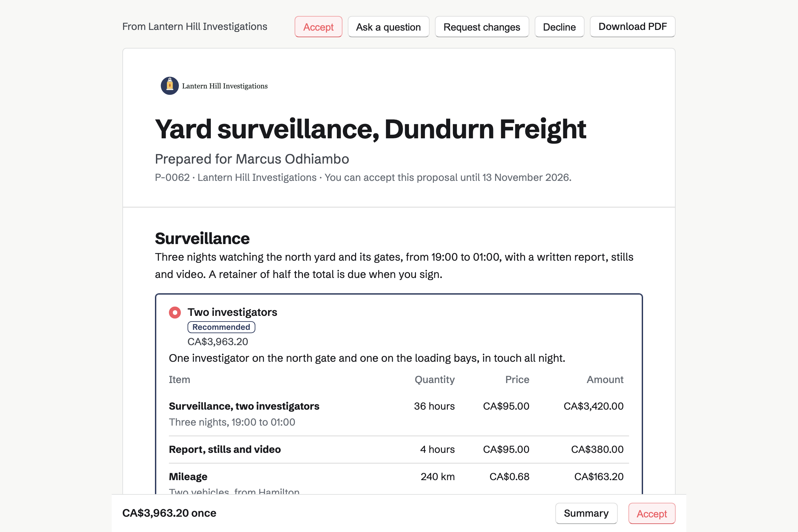This screenshot has height=532, width=798.
Task: Click the 36 hours quantity cell
Action: pyautogui.click(x=434, y=406)
